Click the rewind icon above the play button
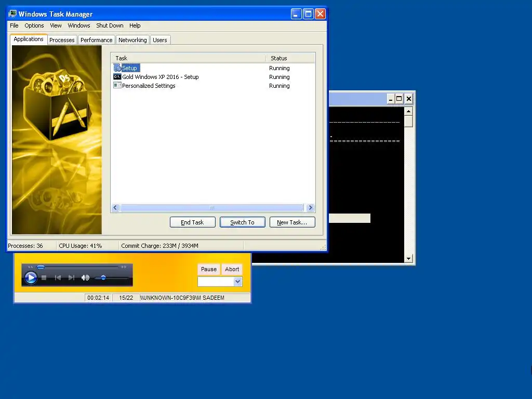 pos(31,267)
